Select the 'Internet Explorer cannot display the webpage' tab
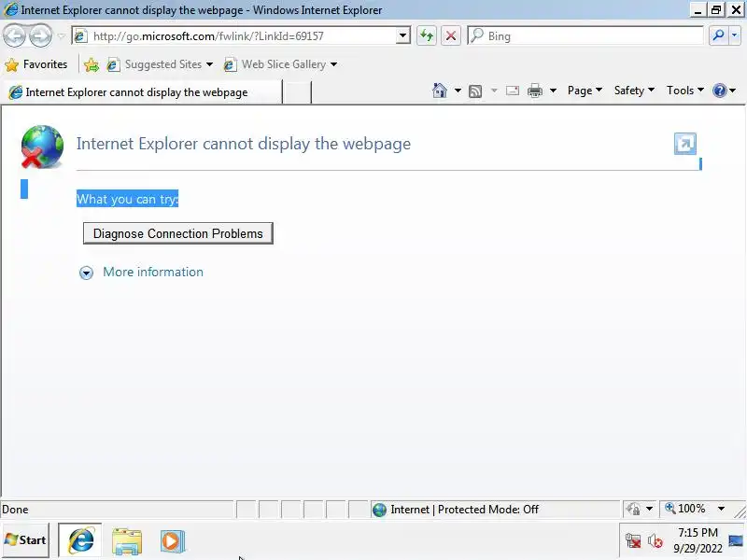This screenshot has width=747, height=560. coord(142,92)
